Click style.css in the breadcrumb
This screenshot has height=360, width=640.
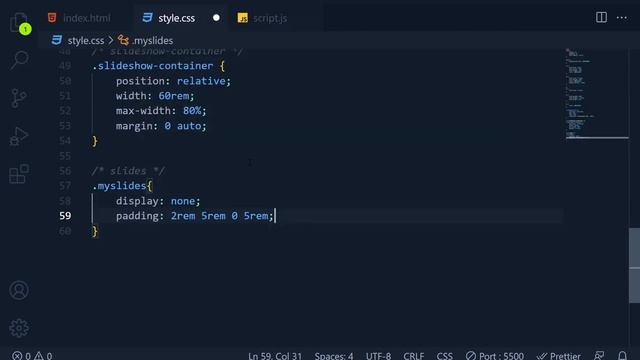coord(86,40)
